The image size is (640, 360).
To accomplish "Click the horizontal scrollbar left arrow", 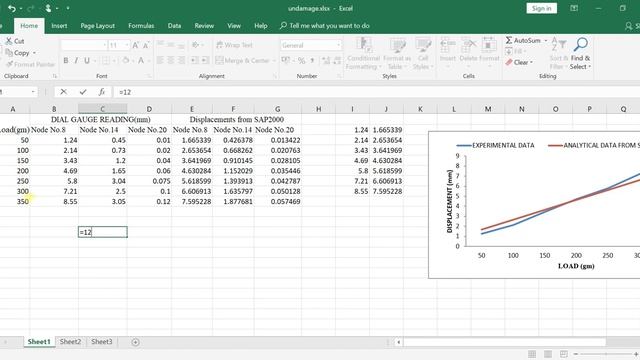I will point(398,342).
